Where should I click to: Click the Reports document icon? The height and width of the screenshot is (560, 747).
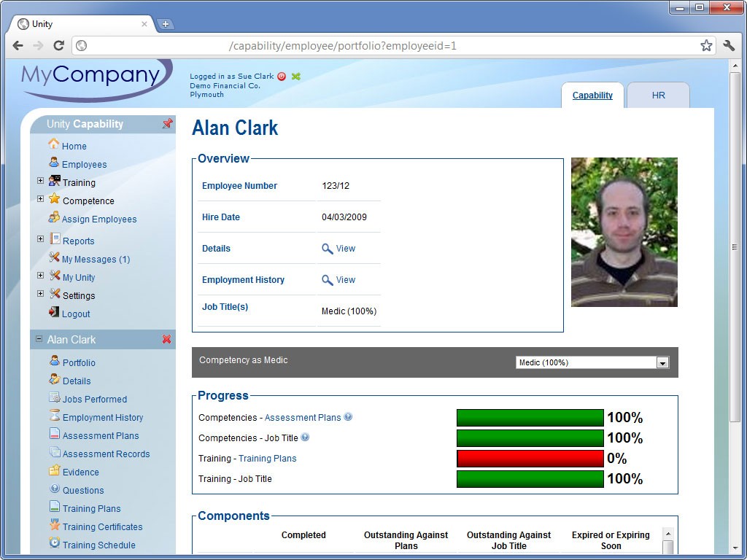55,238
